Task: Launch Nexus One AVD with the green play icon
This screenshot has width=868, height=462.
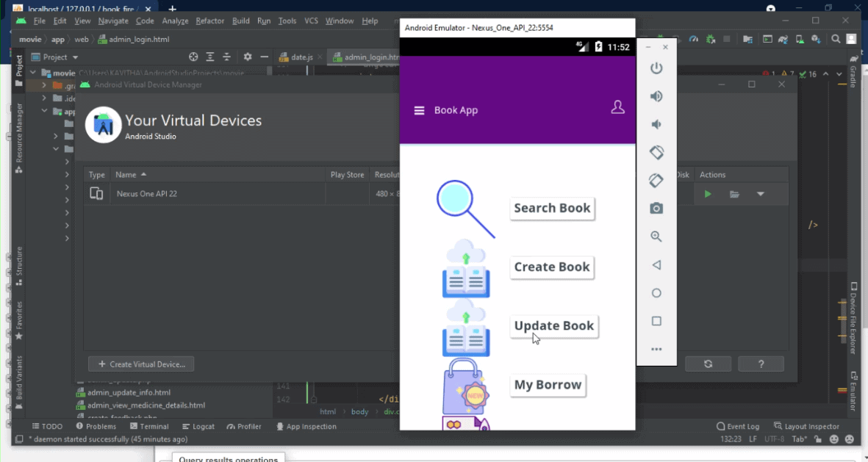Action: coord(707,194)
